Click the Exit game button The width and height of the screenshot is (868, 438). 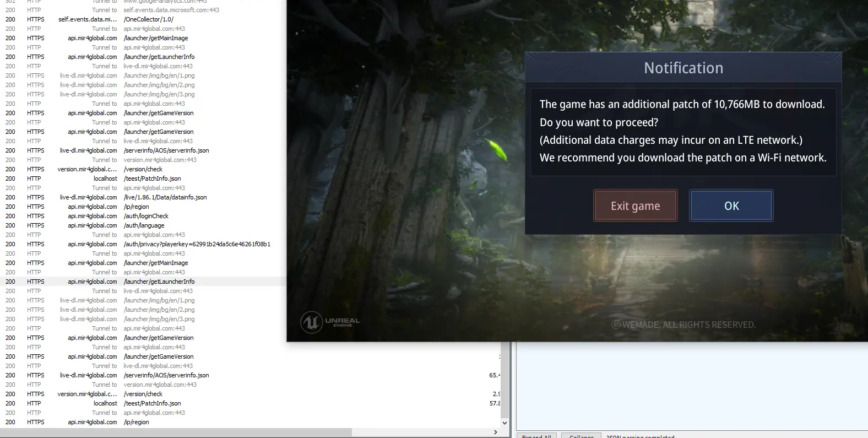[635, 206]
